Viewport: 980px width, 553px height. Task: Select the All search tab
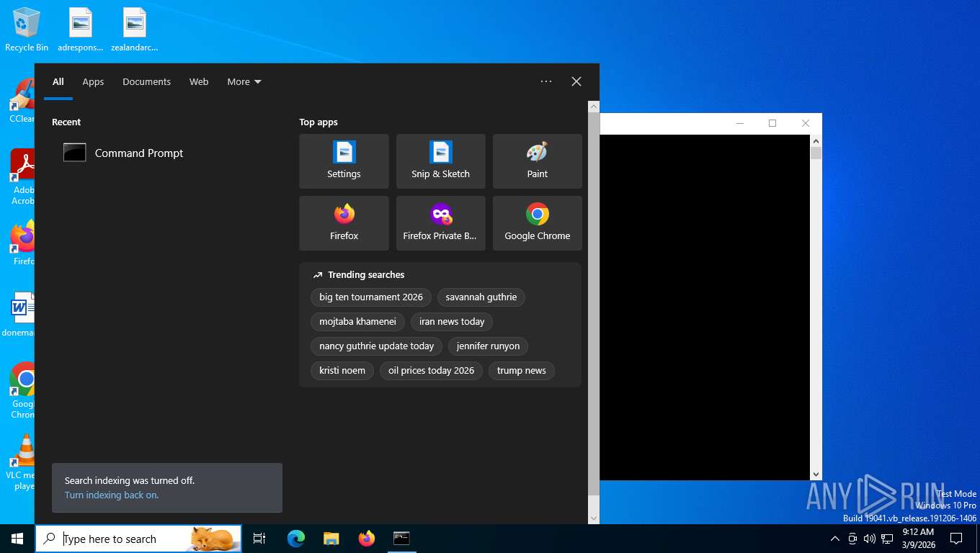(x=58, y=81)
